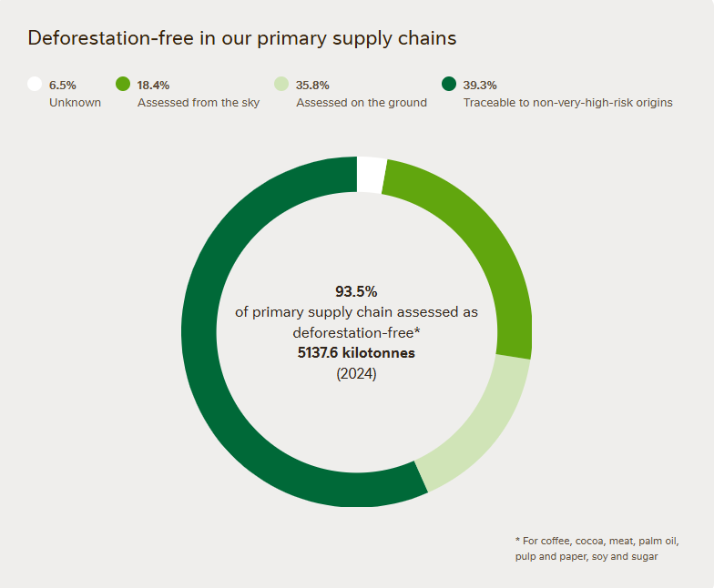Click the 18.4% legend value
Screen dimensions: 714x588
[x=154, y=86]
